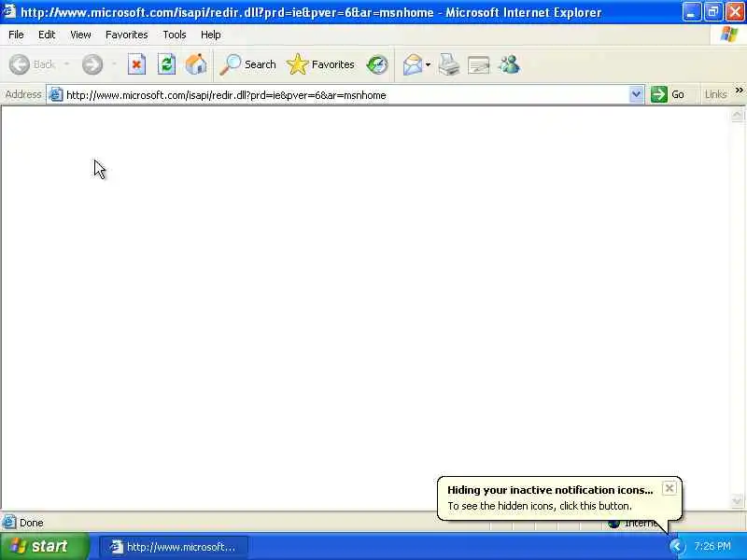Open the Messenger icon
The height and width of the screenshot is (560, 747).
509,64
